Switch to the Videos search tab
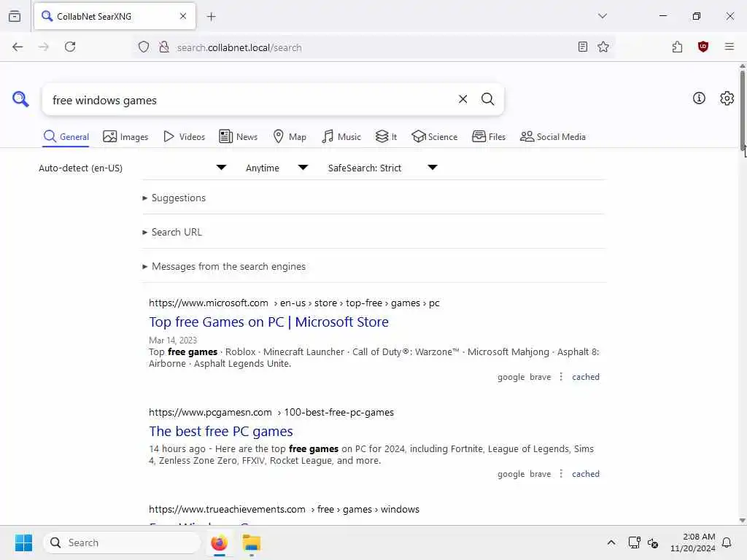Screen dimensions: 747x560 [184, 137]
